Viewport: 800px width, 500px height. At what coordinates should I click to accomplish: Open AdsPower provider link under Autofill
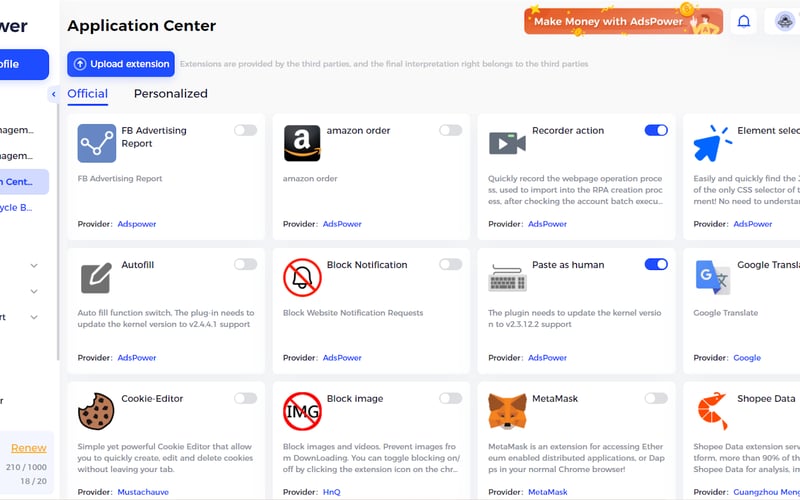(x=137, y=358)
